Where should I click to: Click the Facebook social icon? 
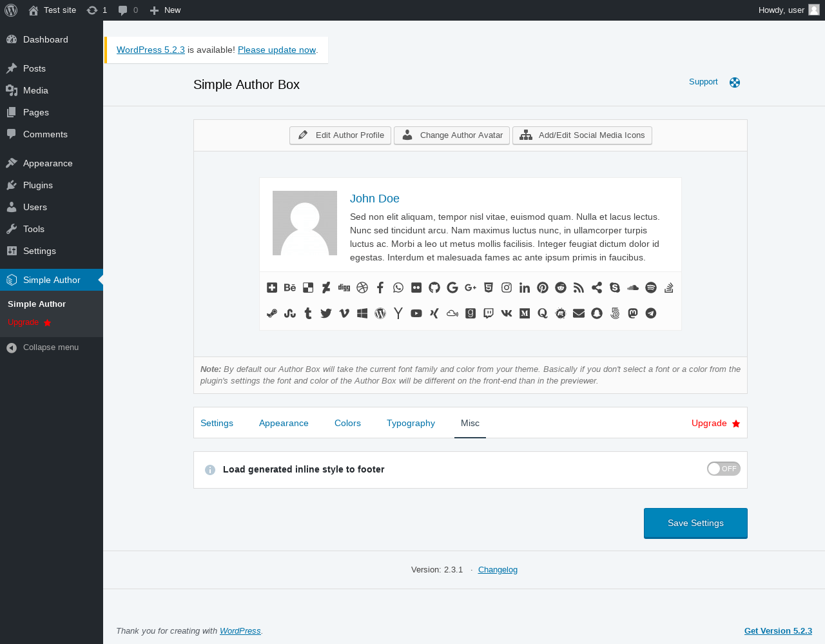(x=380, y=288)
